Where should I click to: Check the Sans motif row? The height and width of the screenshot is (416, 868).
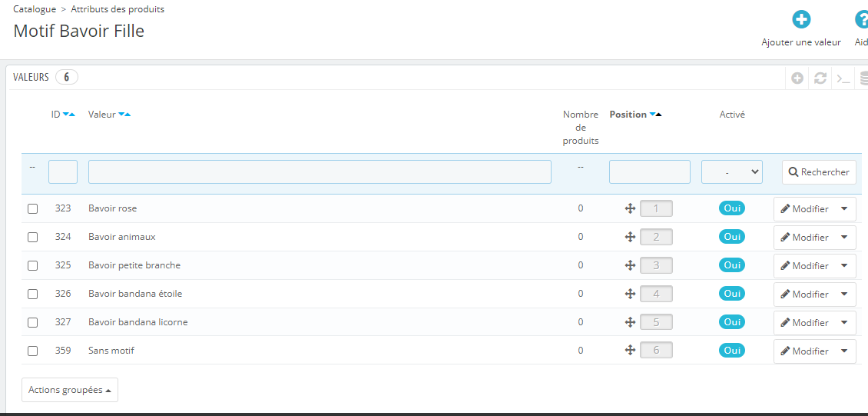point(33,351)
